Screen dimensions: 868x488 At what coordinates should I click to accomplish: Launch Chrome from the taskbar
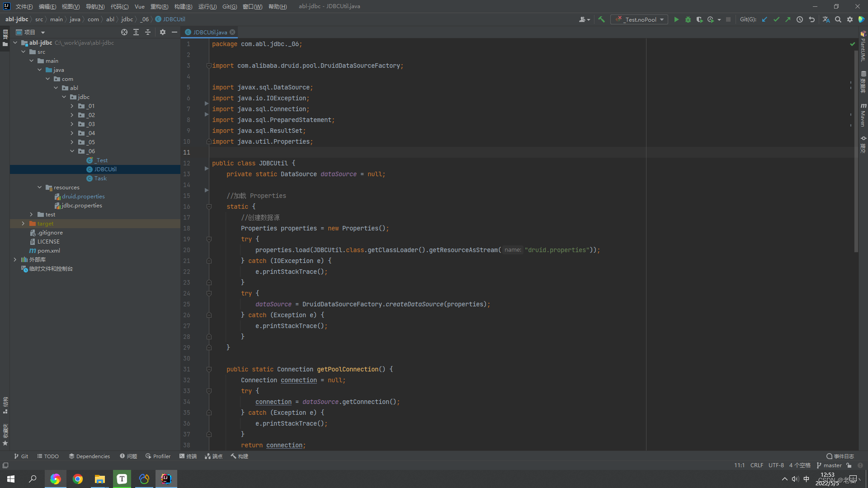click(78, 479)
